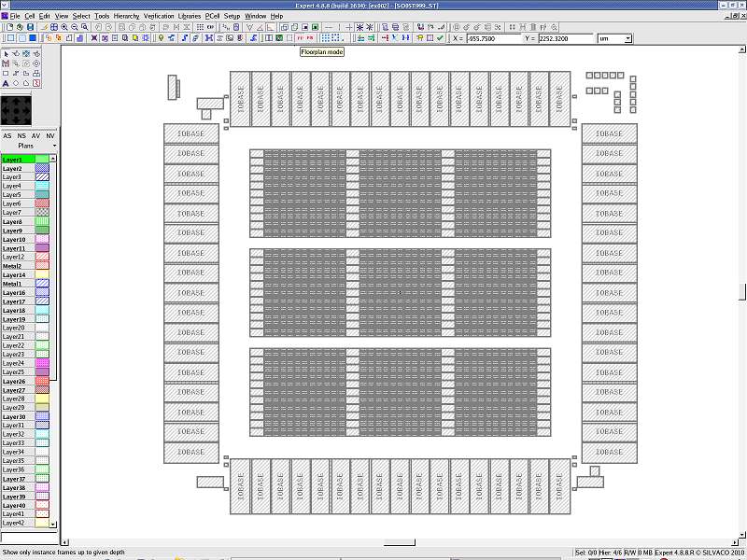
Task: Choose the rectangle drawing tool
Action: click(6, 73)
